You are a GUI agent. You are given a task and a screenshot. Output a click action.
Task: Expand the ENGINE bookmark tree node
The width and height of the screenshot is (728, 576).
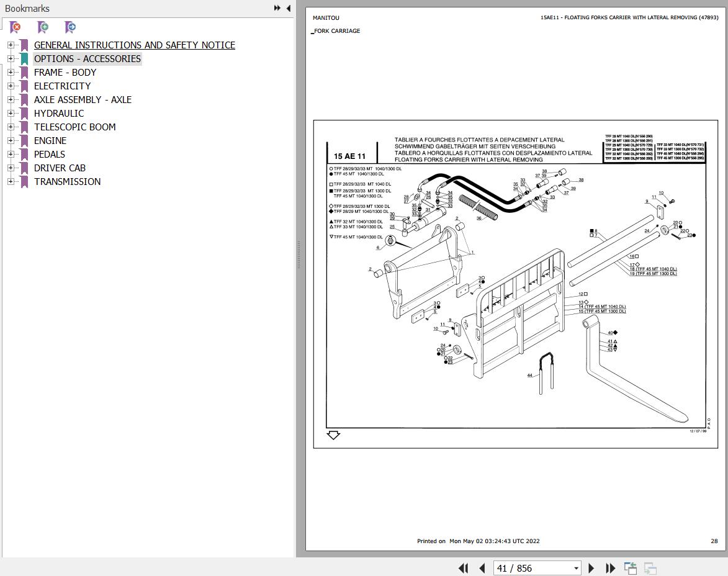tap(11, 140)
